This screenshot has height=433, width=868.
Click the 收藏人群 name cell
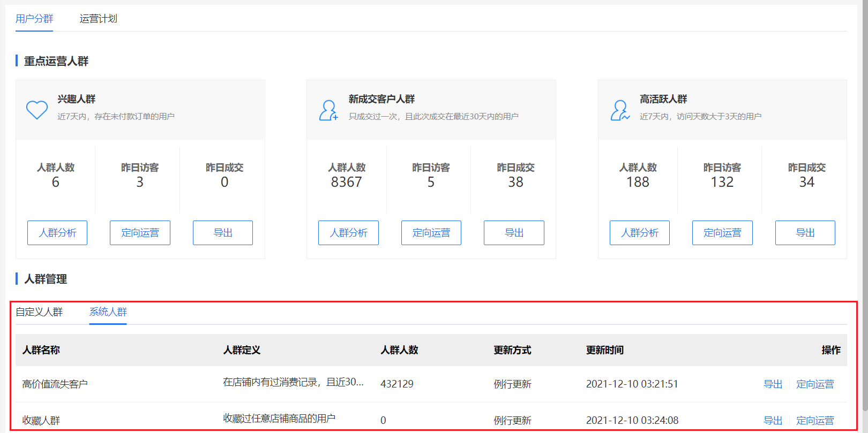point(41,421)
